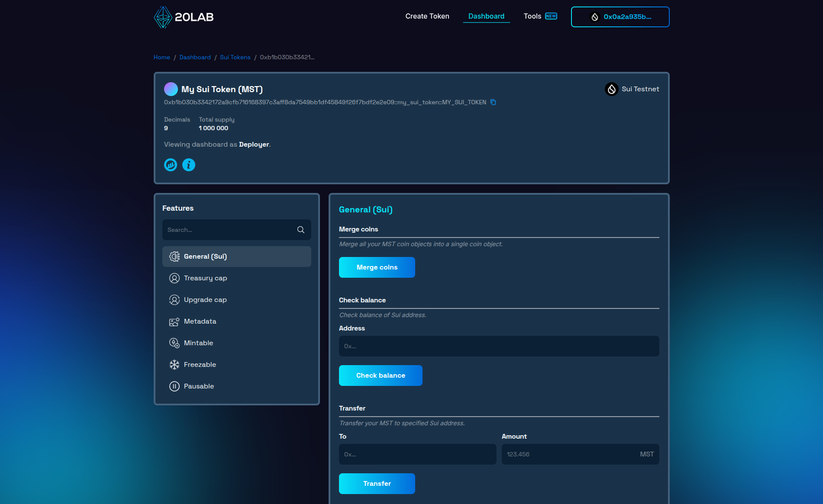Focus the Transfer To address field

click(417, 454)
